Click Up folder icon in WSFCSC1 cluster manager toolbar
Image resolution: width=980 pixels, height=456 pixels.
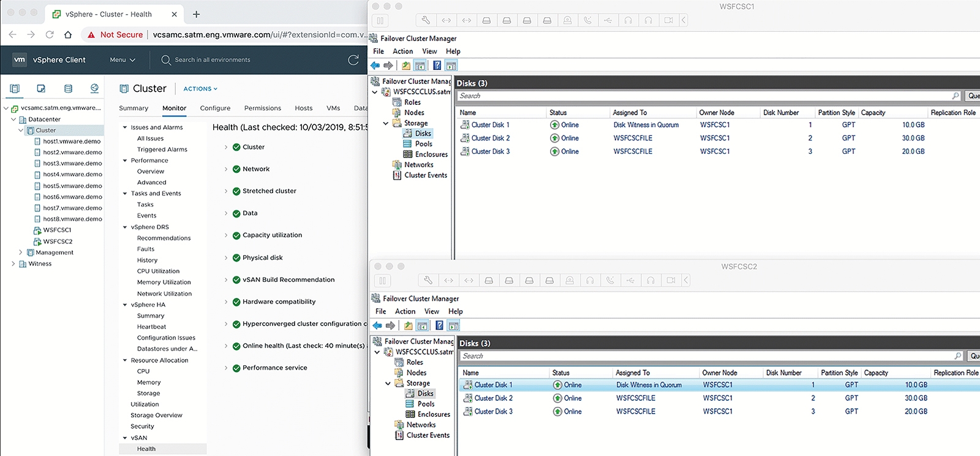pos(406,66)
